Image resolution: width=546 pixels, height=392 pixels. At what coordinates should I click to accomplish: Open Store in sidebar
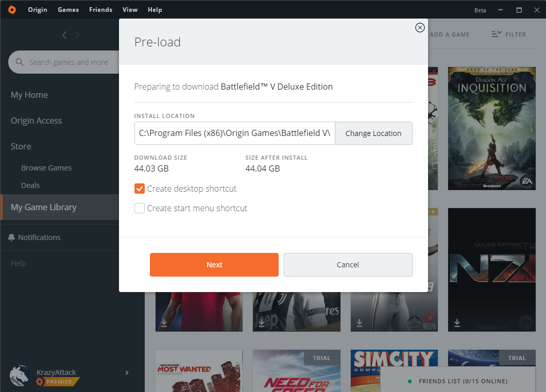pos(21,146)
